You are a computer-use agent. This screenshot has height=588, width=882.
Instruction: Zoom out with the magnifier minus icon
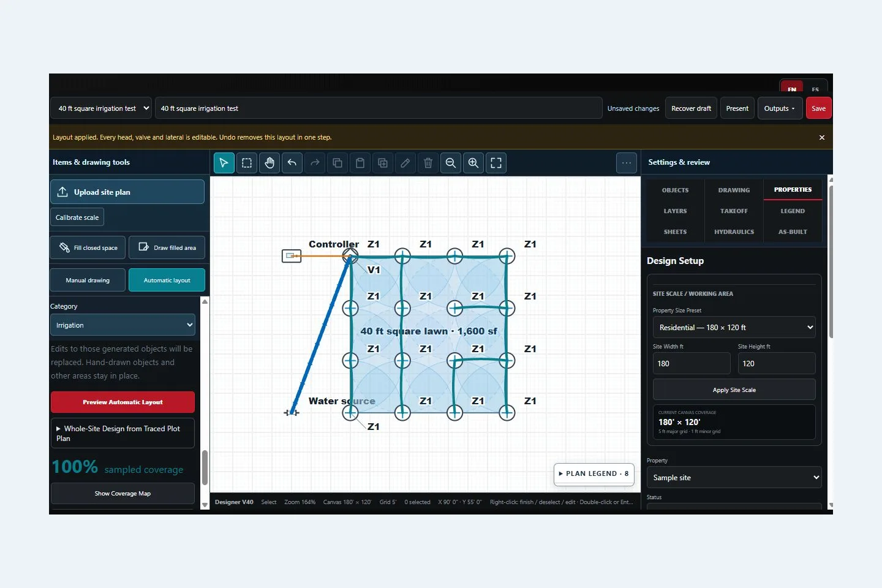pos(451,163)
